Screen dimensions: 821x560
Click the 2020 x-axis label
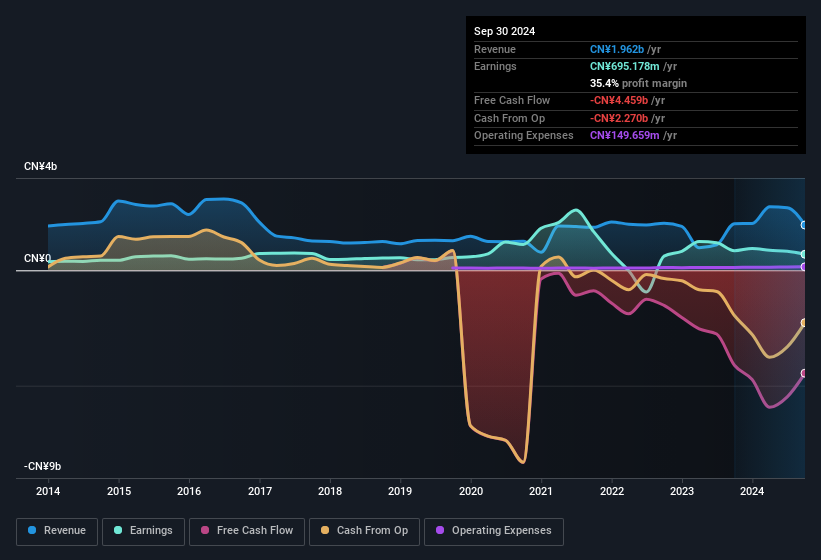click(x=471, y=491)
